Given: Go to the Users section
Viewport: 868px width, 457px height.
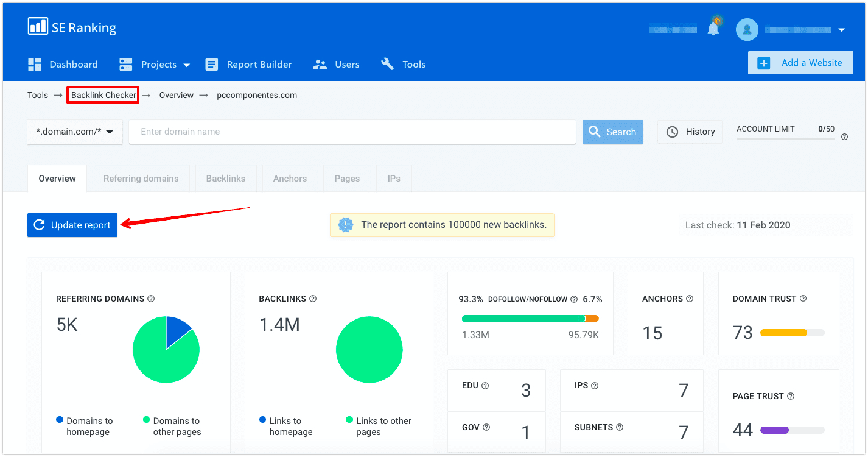Looking at the screenshot, I should [x=336, y=65].
